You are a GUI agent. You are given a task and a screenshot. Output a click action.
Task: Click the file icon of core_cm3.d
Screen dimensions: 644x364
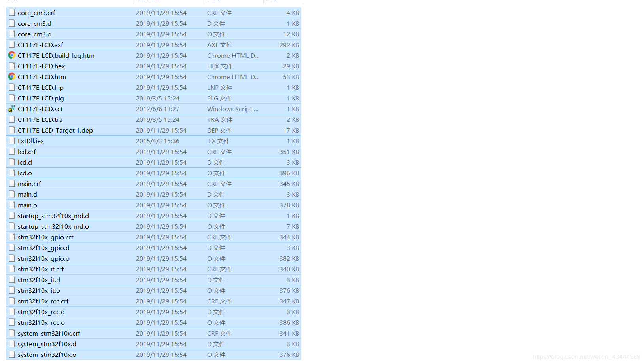coord(12,23)
